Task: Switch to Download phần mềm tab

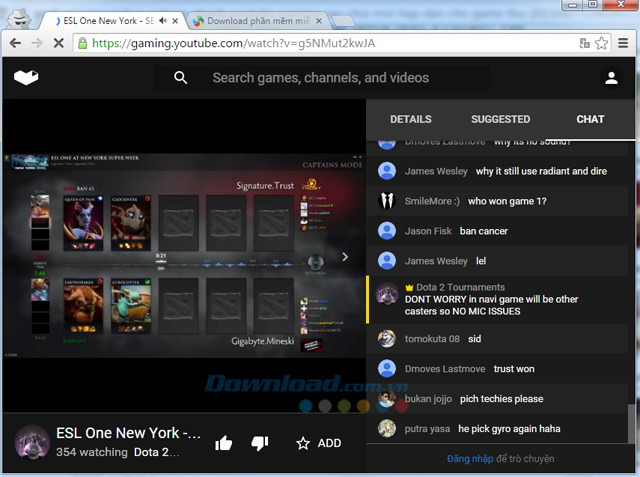Action: pyautogui.click(x=257, y=20)
